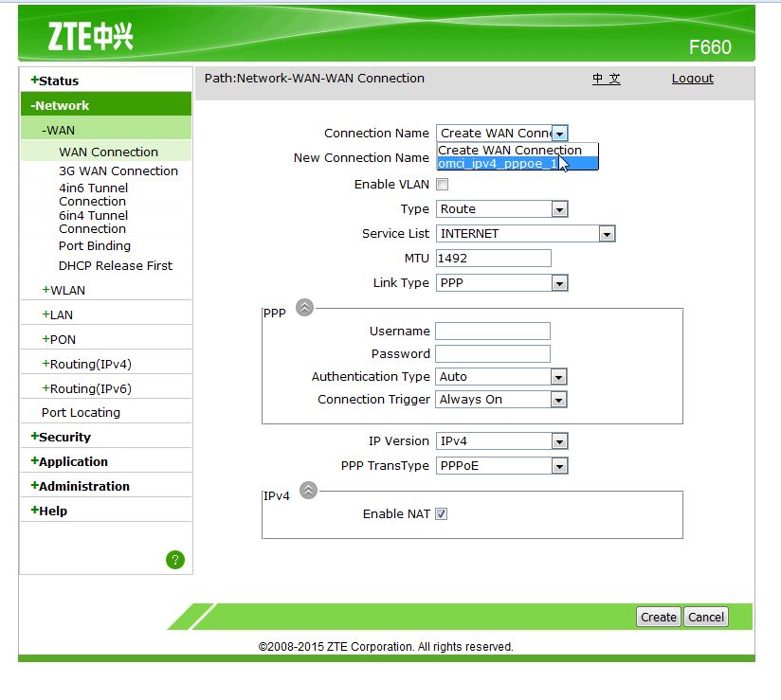Collapse the IPv4 section chevron icon
Viewport: 781px width, 700px height.
coord(310,490)
